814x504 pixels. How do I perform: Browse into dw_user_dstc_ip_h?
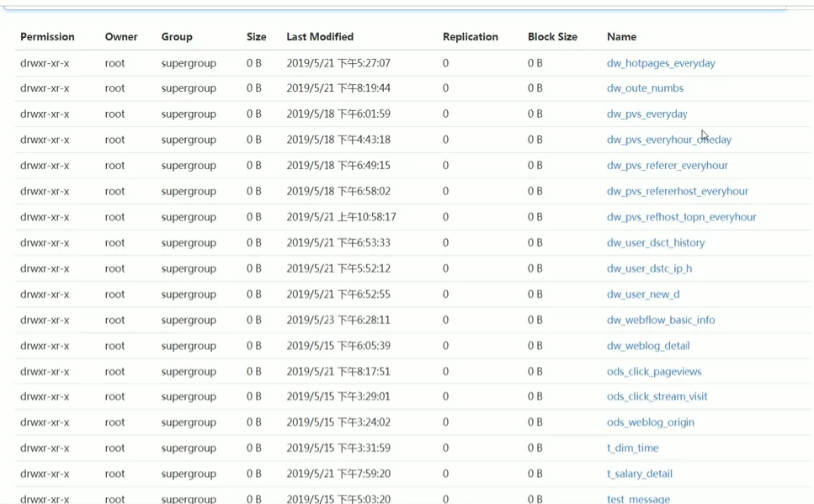click(650, 268)
